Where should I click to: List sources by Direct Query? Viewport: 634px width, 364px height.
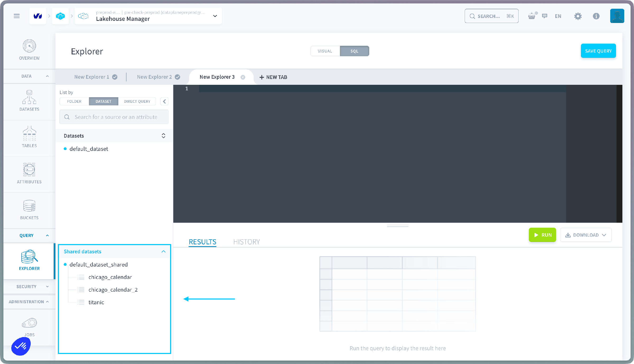pos(137,101)
